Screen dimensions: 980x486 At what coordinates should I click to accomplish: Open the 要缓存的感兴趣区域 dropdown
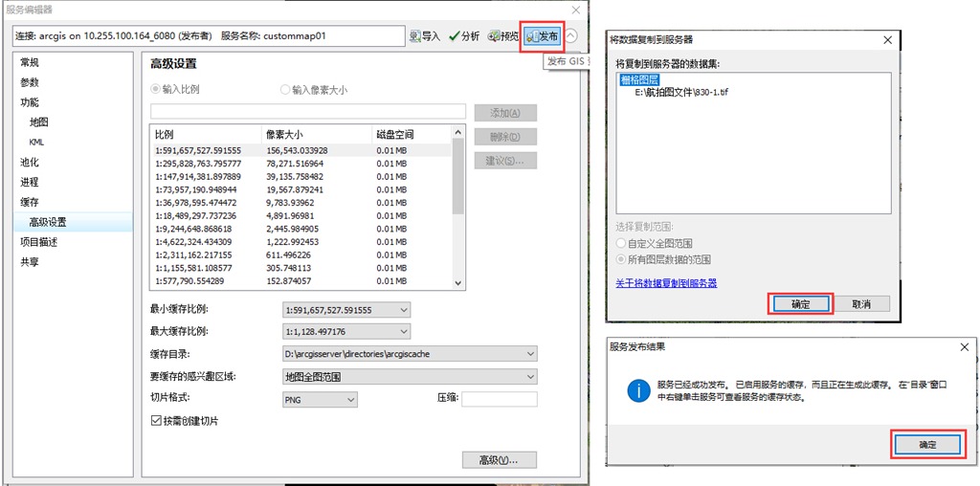(x=530, y=377)
